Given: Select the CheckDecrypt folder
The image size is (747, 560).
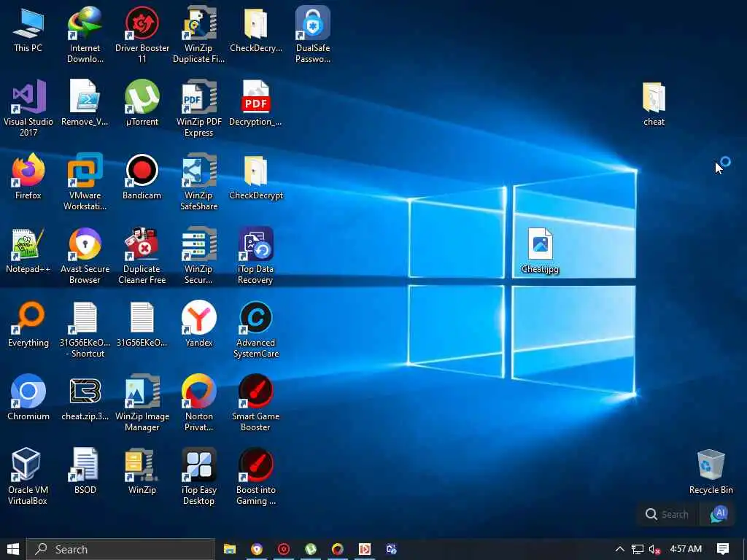Looking at the screenshot, I should [256, 170].
